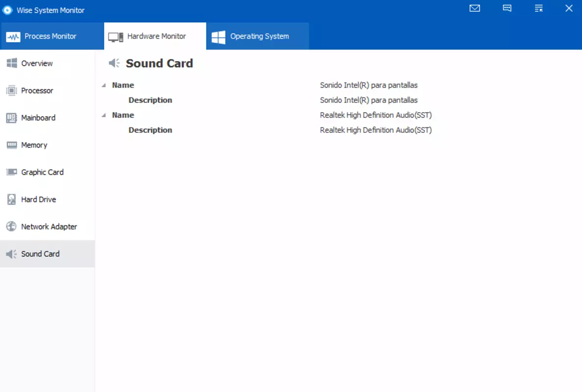Go to Overview in sidebar

[x=48, y=63]
